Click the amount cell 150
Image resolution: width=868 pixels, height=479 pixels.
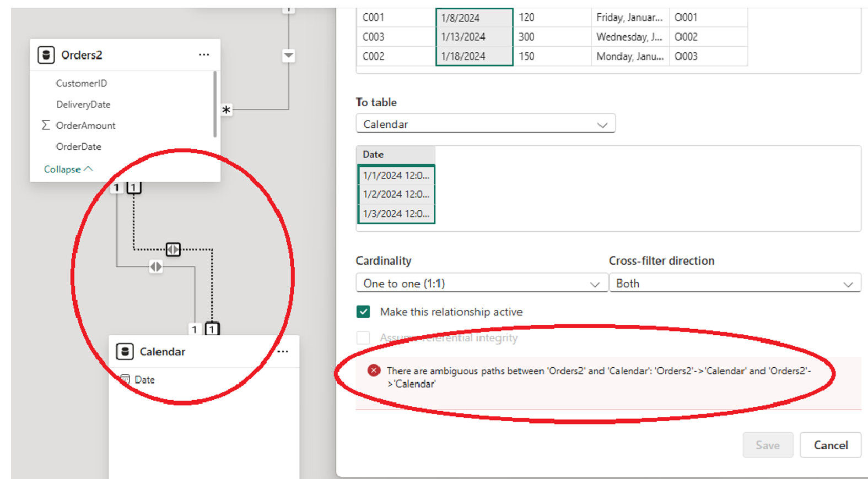552,56
